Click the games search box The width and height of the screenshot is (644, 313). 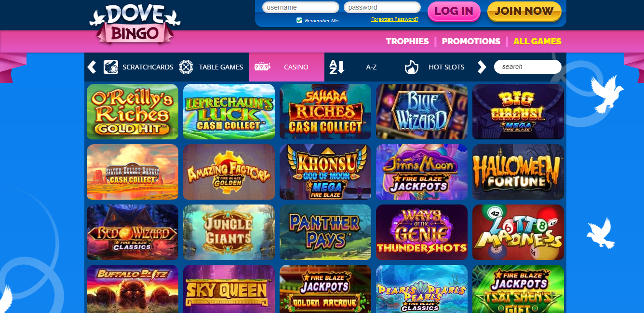click(528, 67)
